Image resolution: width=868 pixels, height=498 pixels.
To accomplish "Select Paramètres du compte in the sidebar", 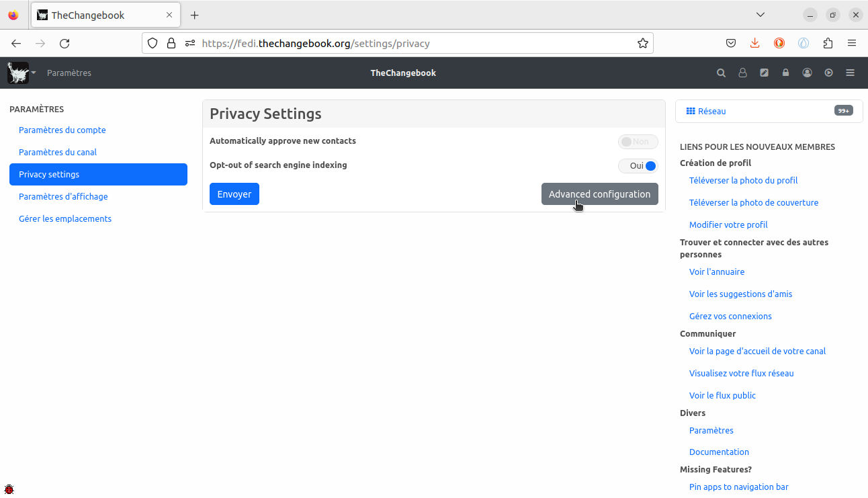I will point(62,130).
